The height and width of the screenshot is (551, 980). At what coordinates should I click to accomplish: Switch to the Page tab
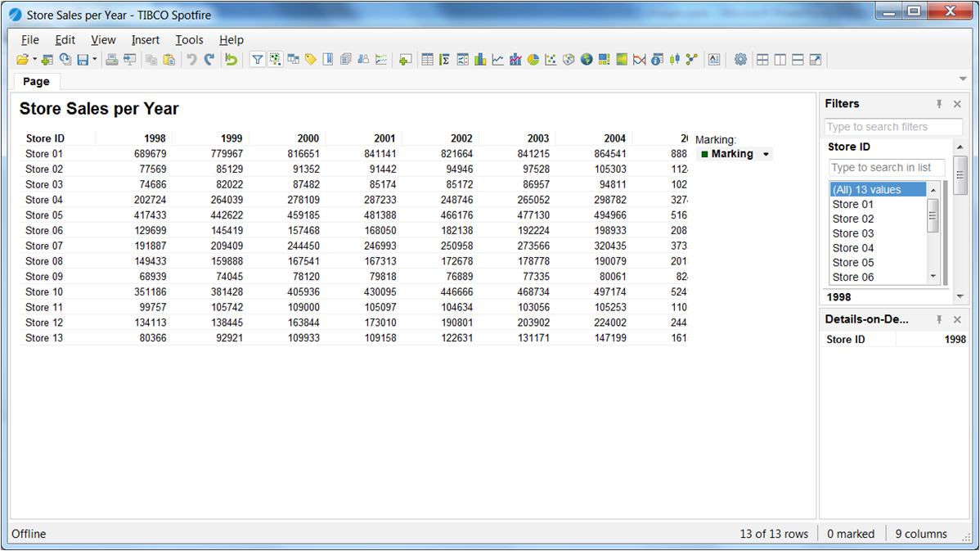[35, 82]
